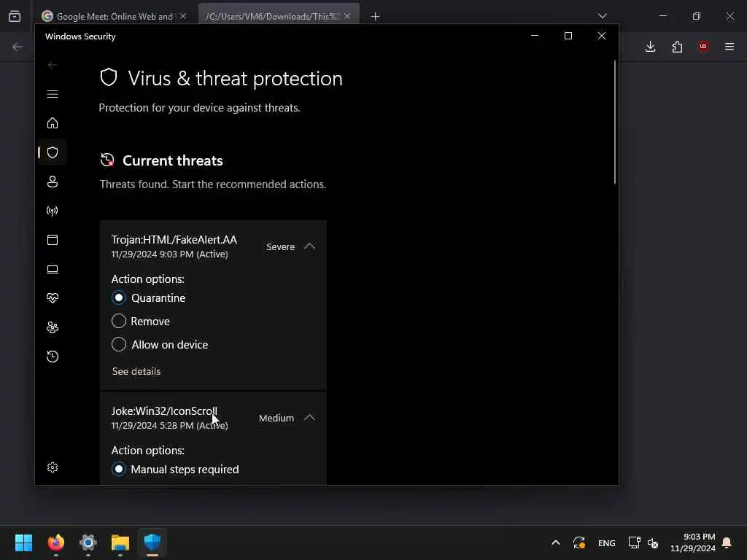Open Firefox downloads panel
This screenshot has height=560, width=747.
(650, 47)
